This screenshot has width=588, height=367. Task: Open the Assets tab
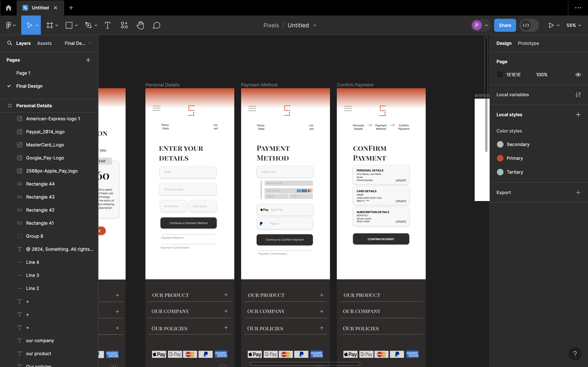[44, 43]
